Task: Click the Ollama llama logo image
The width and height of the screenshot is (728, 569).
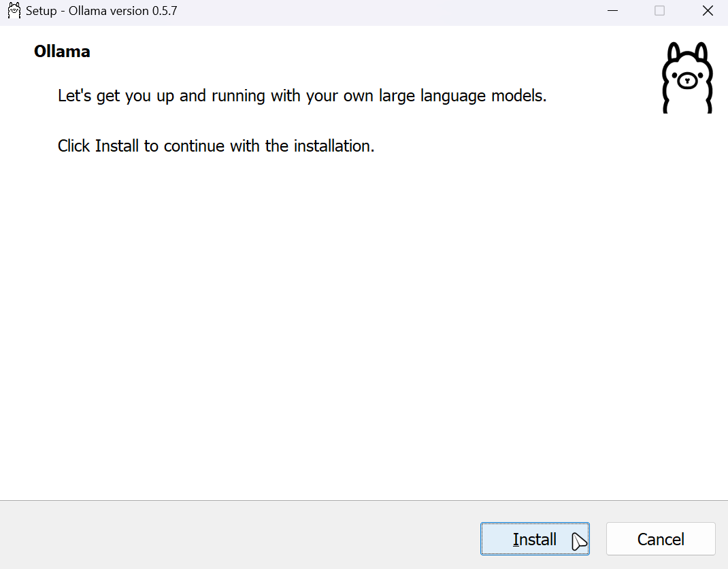Action: 687,77
